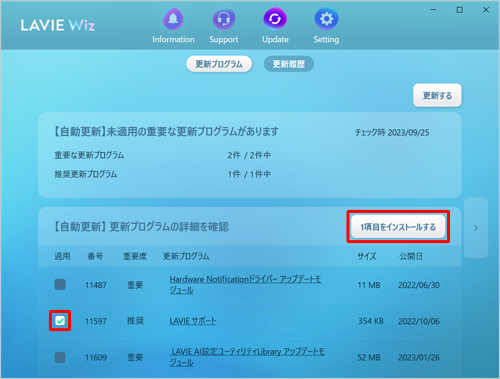Select the date 2022/06/30
The height and width of the screenshot is (379, 500).
coord(419,285)
